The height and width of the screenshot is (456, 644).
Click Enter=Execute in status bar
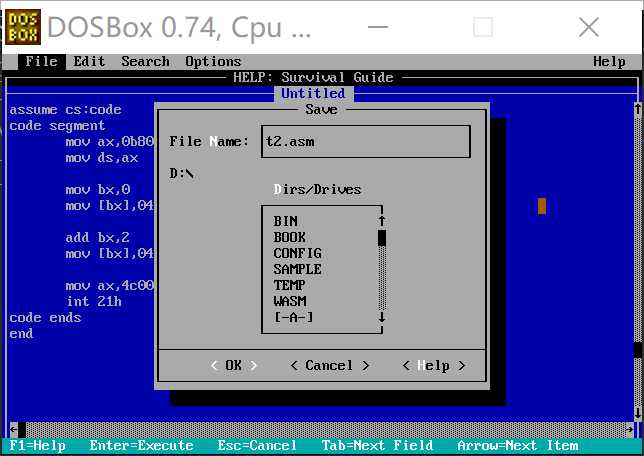coord(141,446)
